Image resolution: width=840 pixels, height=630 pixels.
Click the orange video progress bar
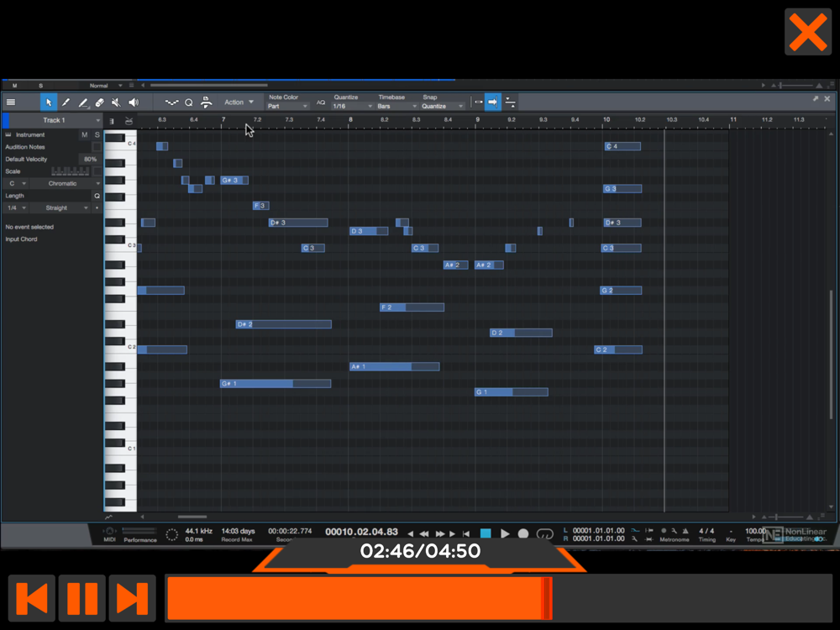(x=498, y=598)
